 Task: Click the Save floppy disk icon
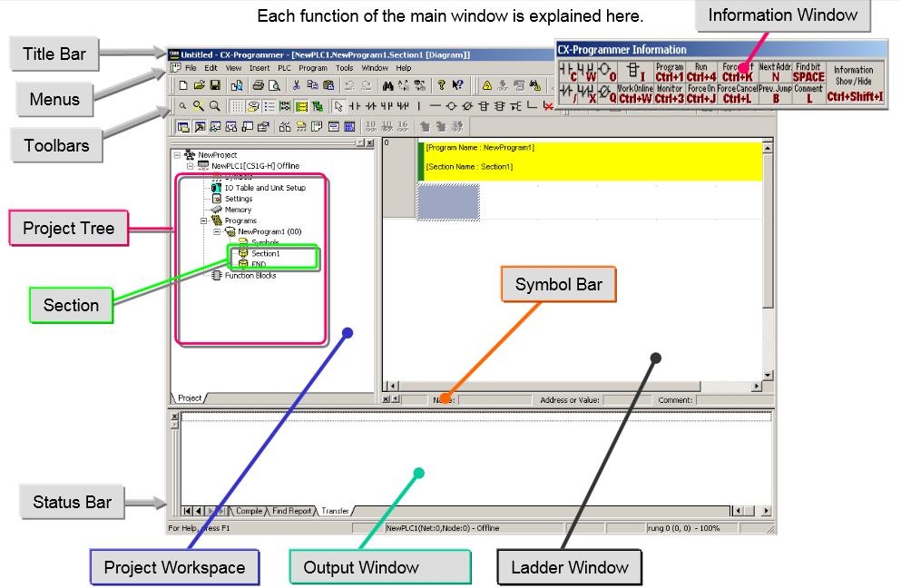[215, 85]
